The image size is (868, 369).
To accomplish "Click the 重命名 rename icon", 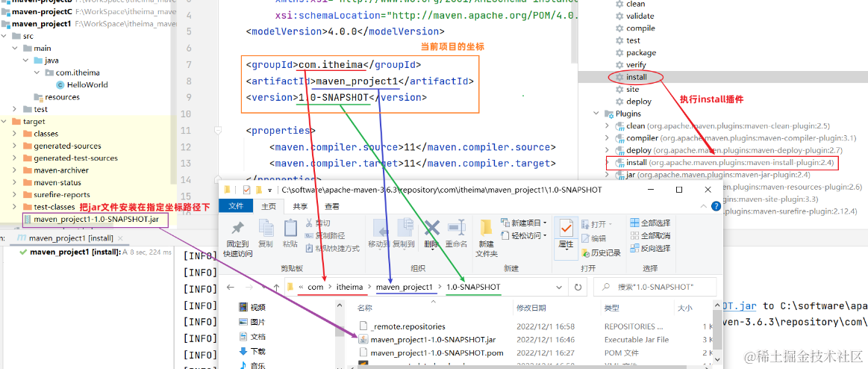I will [x=456, y=228].
